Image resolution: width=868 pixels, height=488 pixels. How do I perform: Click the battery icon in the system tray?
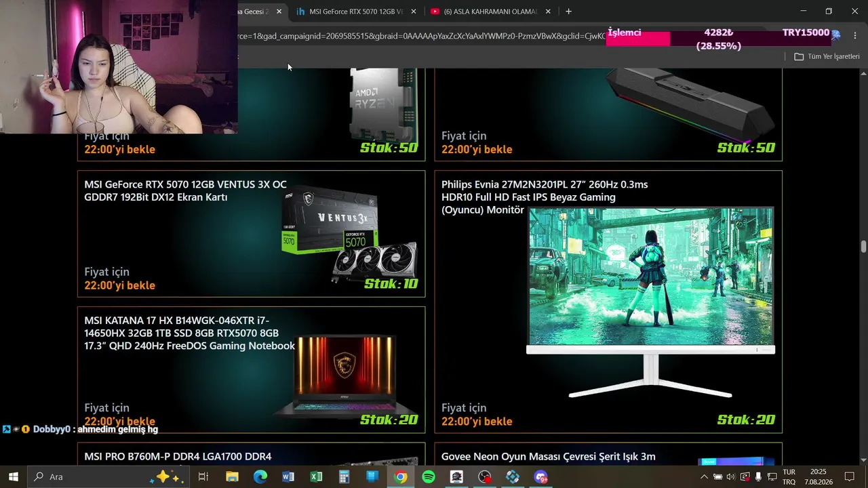coord(717,476)
